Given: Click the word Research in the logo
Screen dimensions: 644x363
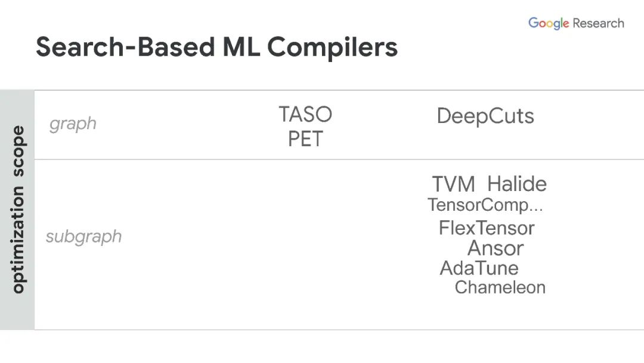Looking at the screenshot, I should coord(599,23).
